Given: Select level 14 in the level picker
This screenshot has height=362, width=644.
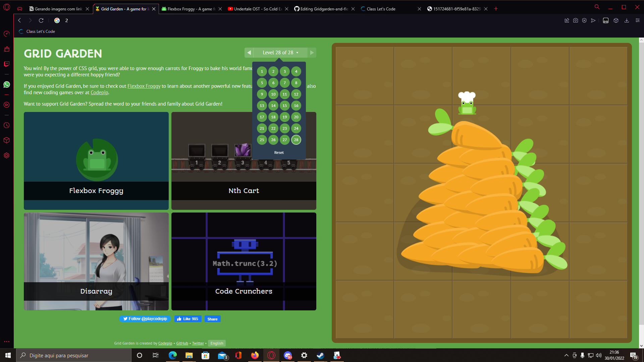Looking at the screenshot, I should pyautogui.click(x=273, y=105).
